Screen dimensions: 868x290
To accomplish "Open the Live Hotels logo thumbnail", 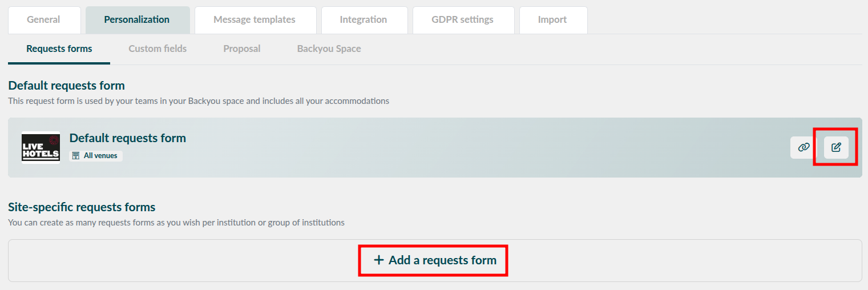I will pos(41,147).
